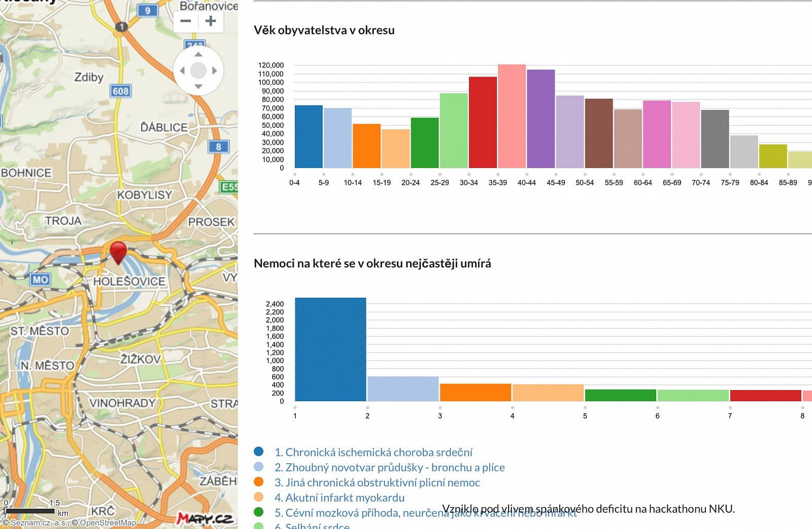Viewport: 812px width, 529px height.
Task: Open 'Chronická ischemická choroba srdeční' link
Action: (374, 452)
